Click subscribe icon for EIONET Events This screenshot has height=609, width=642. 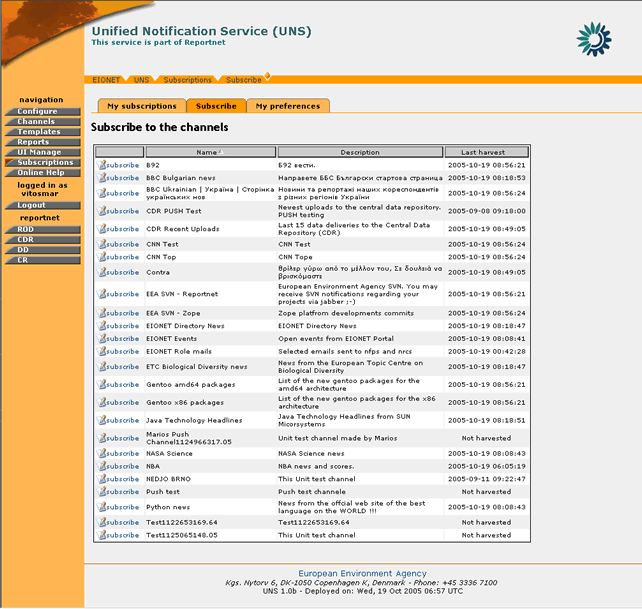pos(102,338)
